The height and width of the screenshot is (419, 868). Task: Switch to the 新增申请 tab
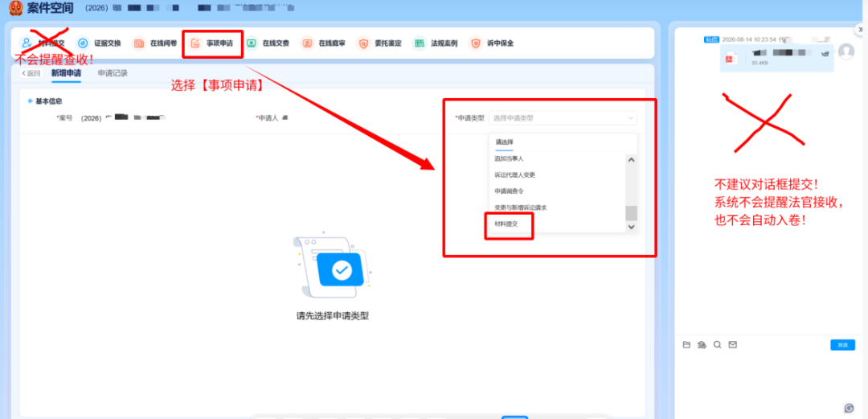coord(67,73)
